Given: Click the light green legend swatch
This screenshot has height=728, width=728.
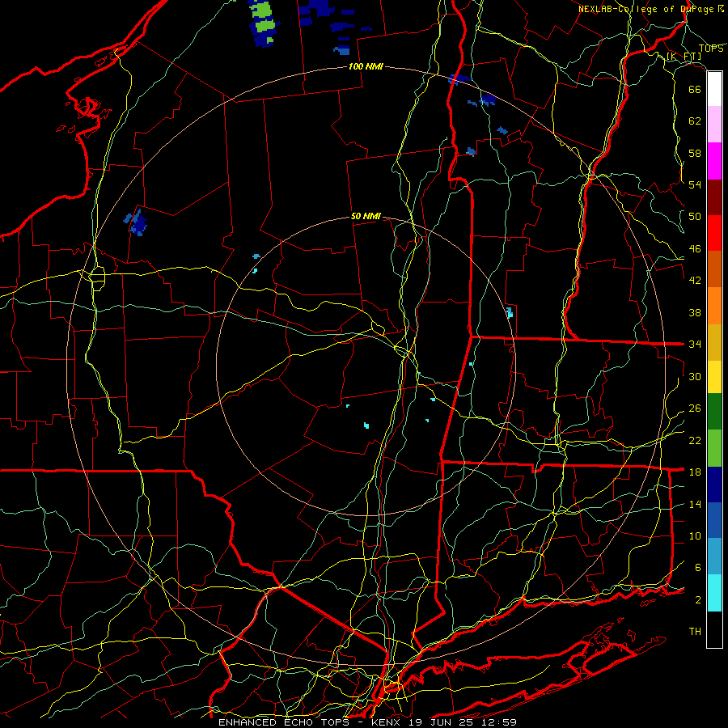Looking at the screenshot, I should 714,448.
